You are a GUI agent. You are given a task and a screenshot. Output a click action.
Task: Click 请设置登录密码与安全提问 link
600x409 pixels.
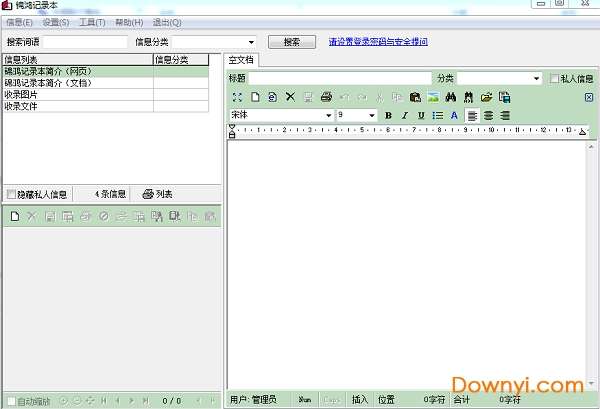(378, 42)
